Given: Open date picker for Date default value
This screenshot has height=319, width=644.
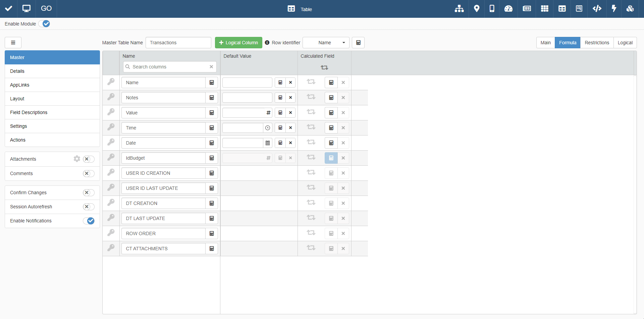Looking at the screenshot, I should tap(268, 143).
